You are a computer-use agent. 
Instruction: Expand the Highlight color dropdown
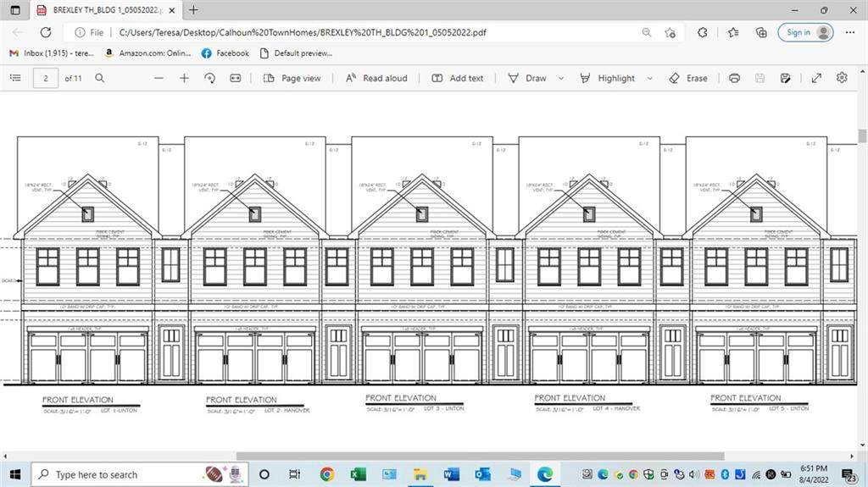(x=650, y=78)
